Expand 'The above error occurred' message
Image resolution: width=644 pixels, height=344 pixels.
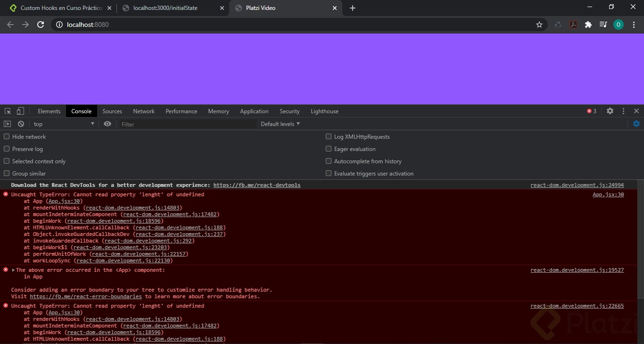pyautogui.click(x=14, y=270)
